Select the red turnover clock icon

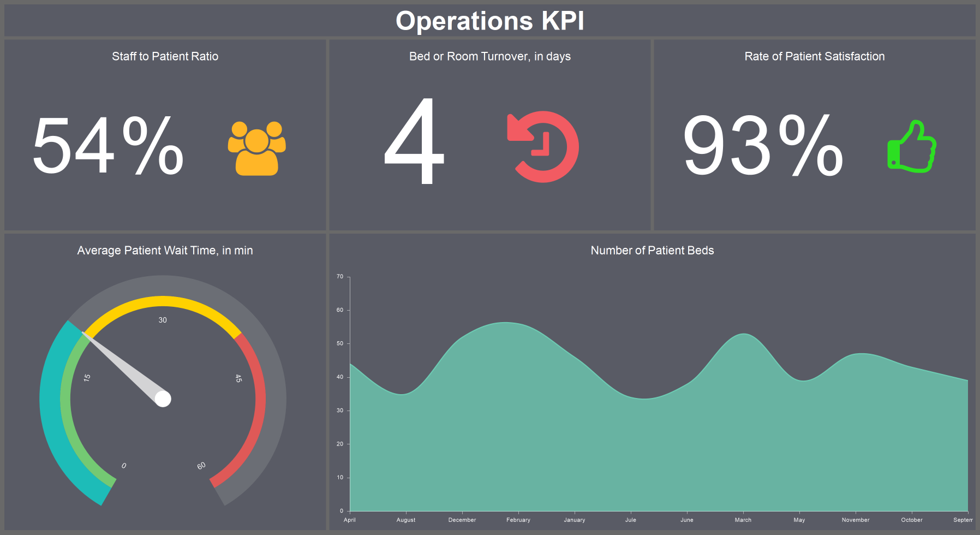pos(543,147)
